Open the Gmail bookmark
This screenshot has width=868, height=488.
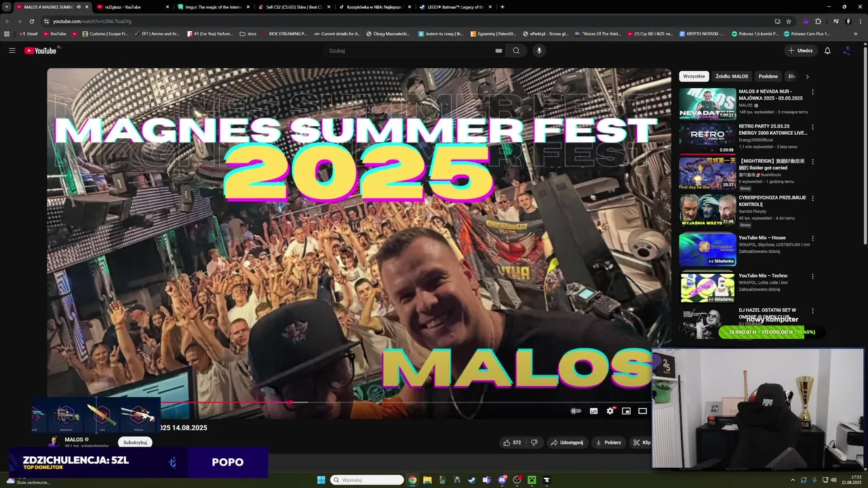coord(28,33)
